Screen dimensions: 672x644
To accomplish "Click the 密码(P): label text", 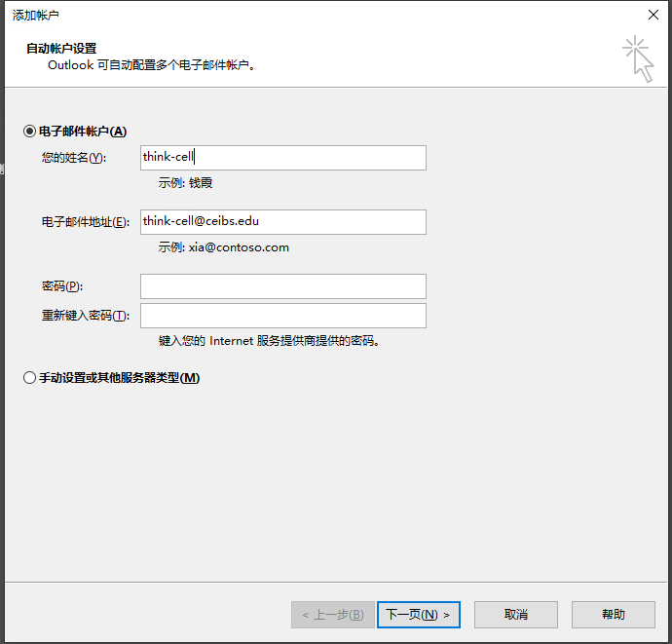I will tap(62, 286).
